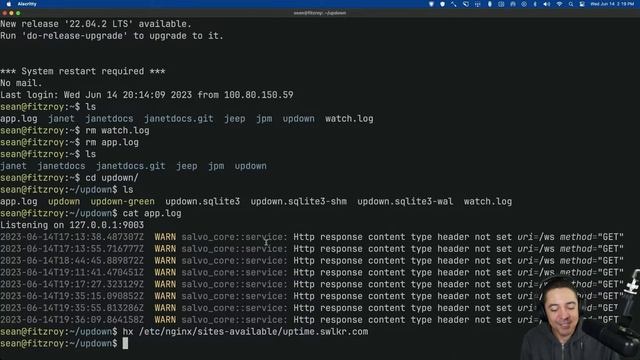Click the nginx path /etc/nginx/sites-available/uptime.swlkr.com

[x=253, y=331]
